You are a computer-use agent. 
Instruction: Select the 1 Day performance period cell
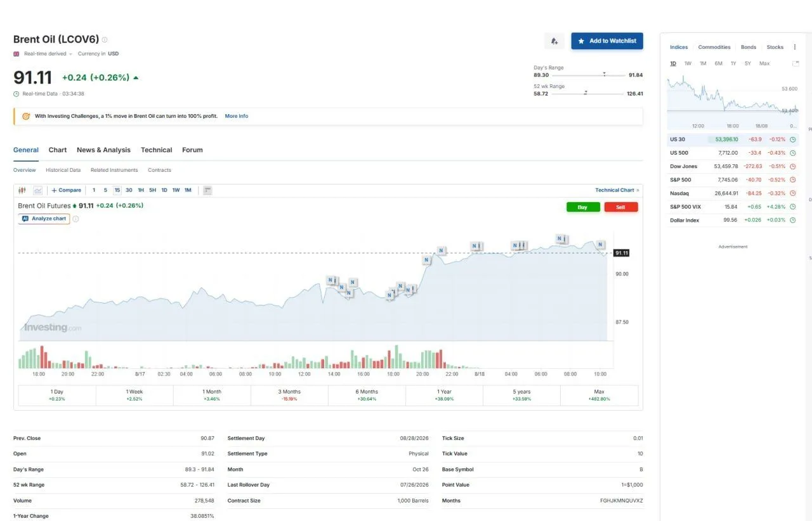click(x=57, y=396)
